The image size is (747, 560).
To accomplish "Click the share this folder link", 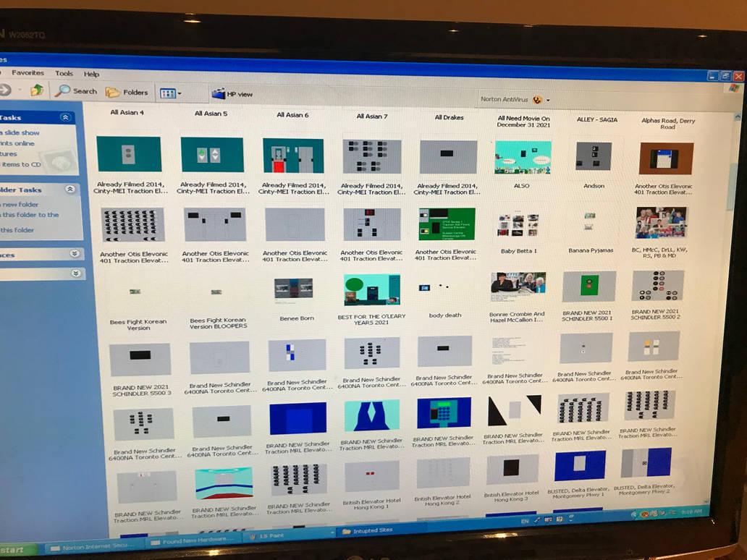I will click(17, 229).
